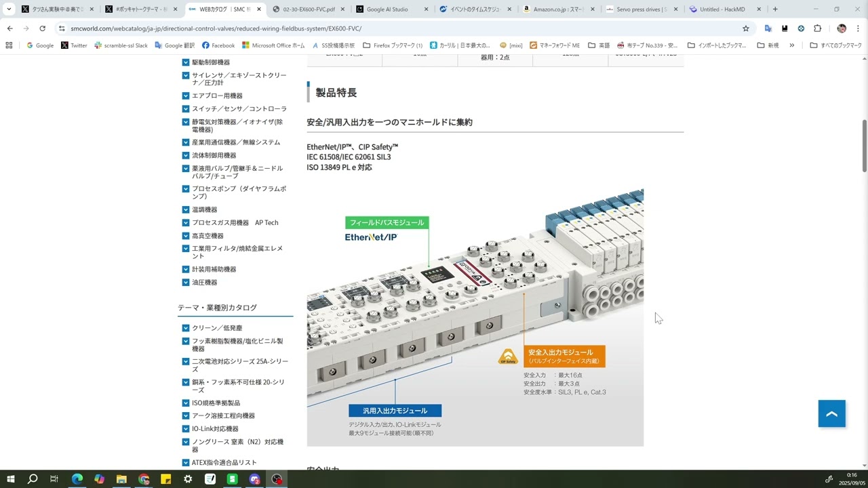Expand the 英語 bookmarks folder
The height and width of the screenshot is (488, 868).
coord(599,45)
